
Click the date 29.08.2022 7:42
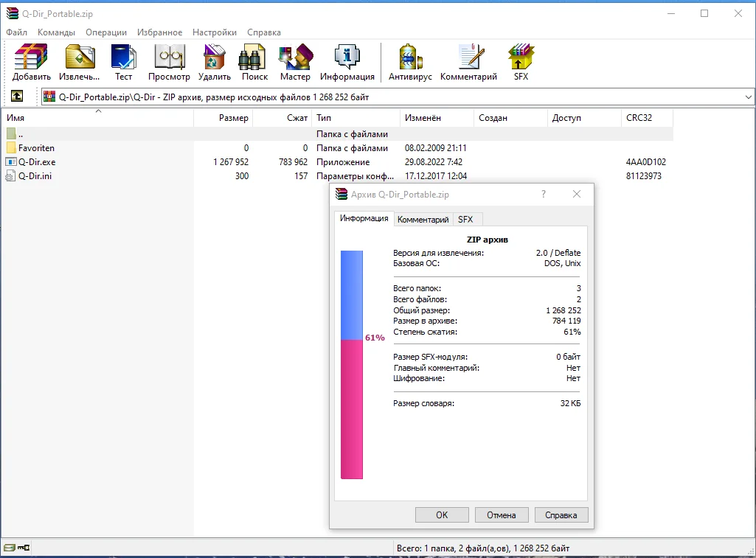coord(434,162)
